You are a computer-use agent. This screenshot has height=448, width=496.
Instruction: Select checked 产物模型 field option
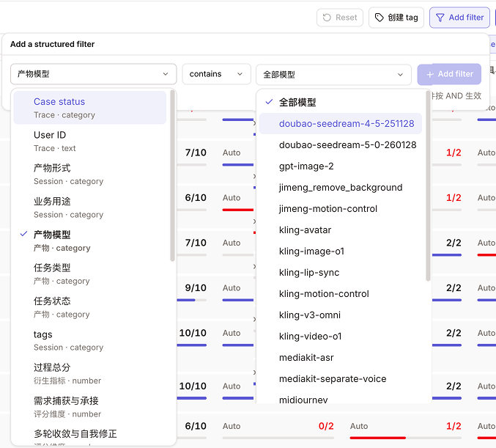click(90, 240)
